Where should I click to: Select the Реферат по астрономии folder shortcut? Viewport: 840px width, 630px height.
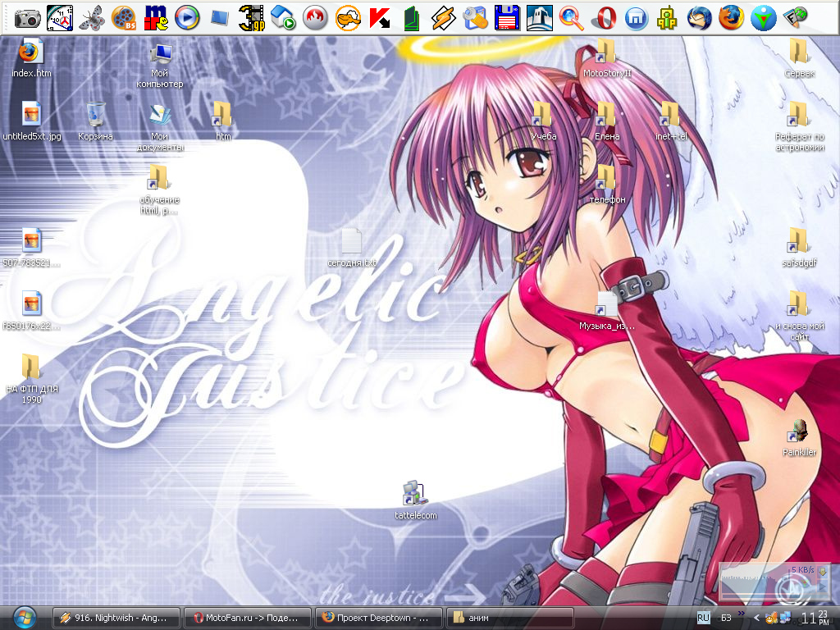pyautogui.click(x=799, y=128)
